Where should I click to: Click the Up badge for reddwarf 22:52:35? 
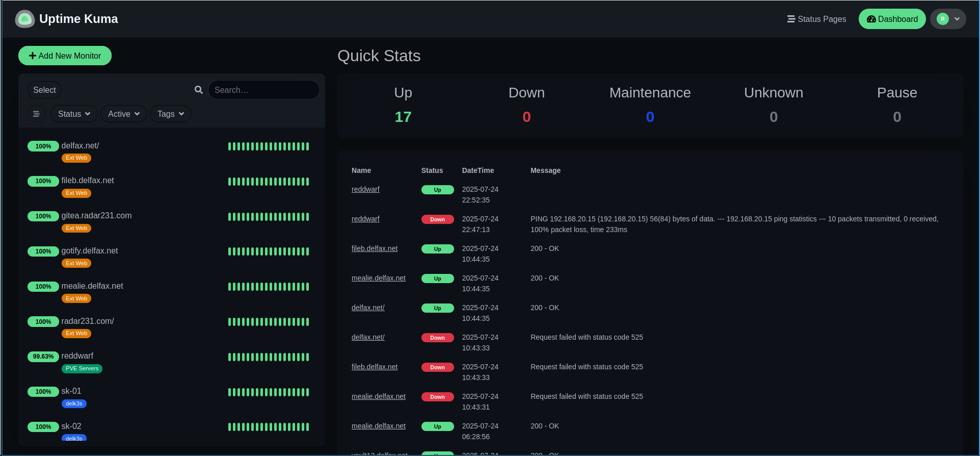[437, 190]
